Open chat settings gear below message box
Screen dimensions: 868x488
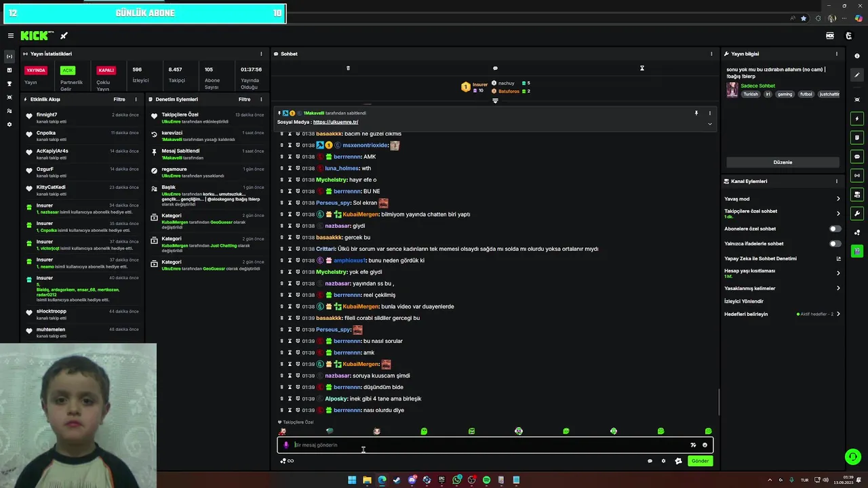coord(663,461)
